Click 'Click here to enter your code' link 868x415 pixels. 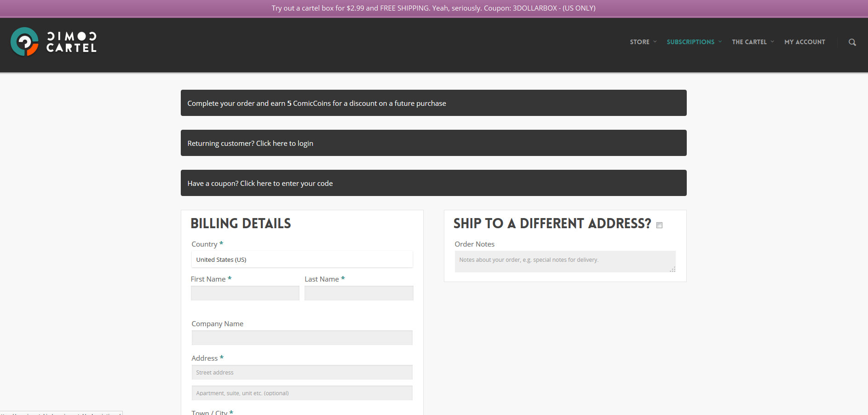point(286,184)
